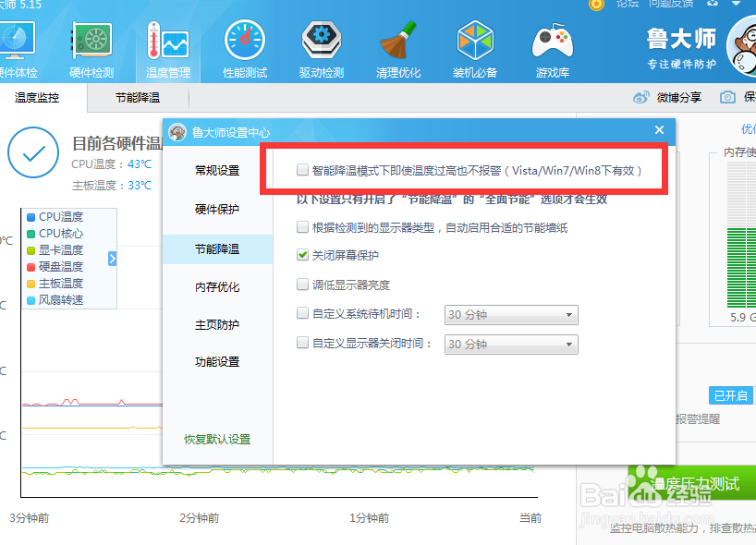
Task: Open monitor off time 30 分钟 dropdown
Action: click(511, 344)
